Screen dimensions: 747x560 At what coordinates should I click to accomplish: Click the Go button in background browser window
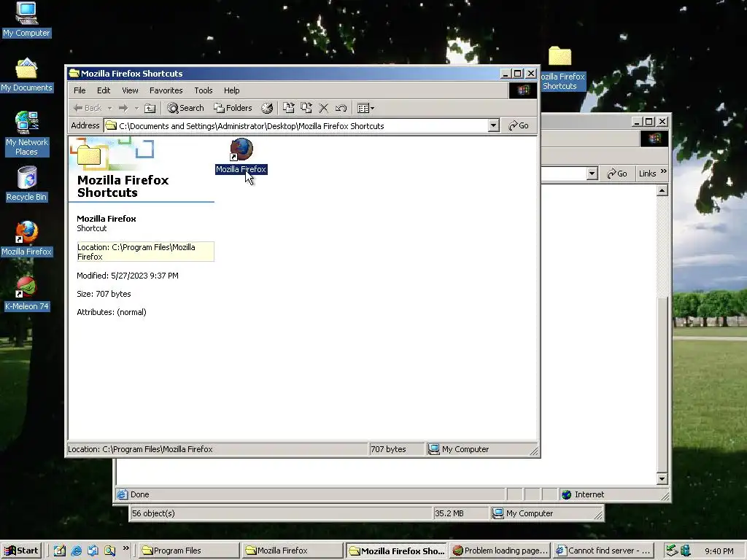[x=617, y=174]
